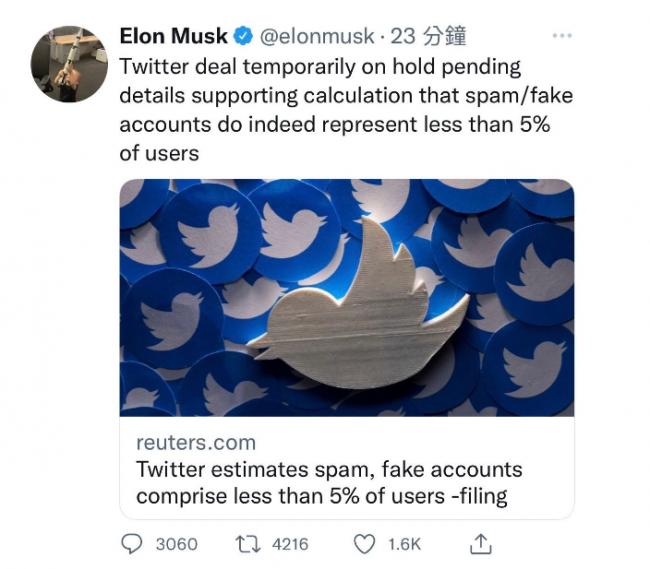
Task: Open the Elon Musk display name
Action: click(173, 38)
